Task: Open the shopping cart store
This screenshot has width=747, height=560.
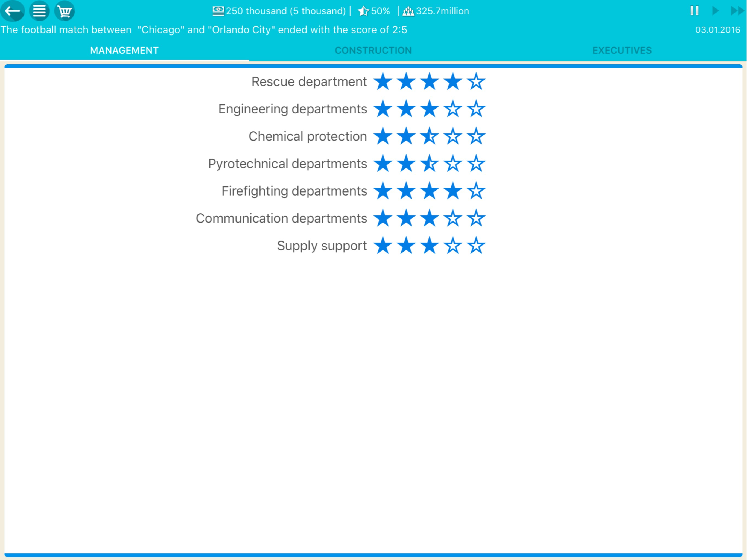Action: (65, 11)
